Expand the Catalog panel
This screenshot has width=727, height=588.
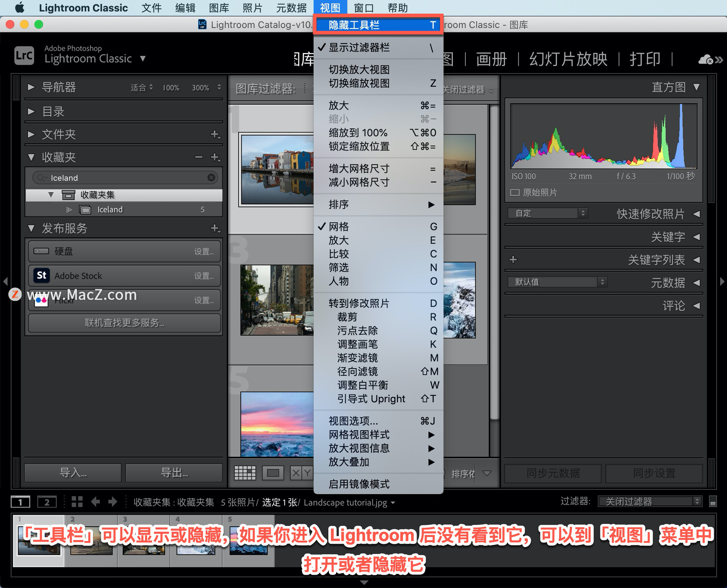(31, 111)
